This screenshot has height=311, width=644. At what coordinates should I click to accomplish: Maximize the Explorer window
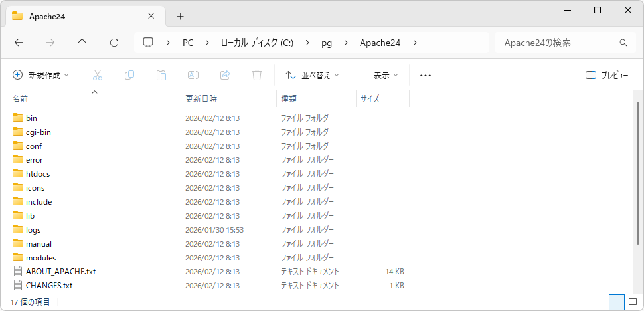click(598, 11)
